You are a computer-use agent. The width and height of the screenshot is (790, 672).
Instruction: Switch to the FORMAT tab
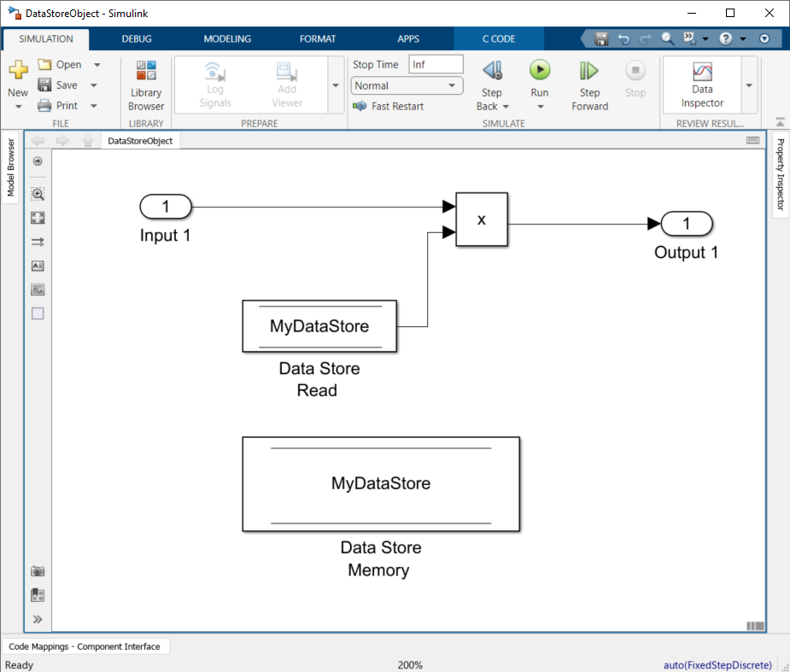click(318, 38)
